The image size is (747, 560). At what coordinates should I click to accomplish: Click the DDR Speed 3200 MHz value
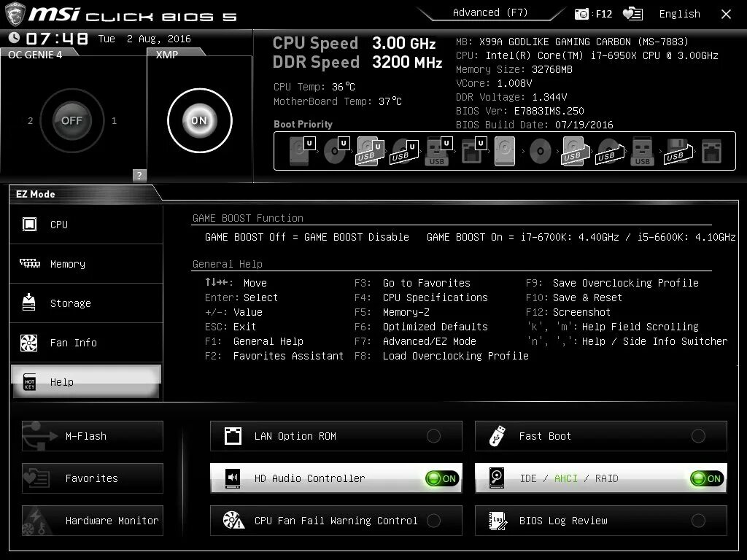tap(407, 63)
